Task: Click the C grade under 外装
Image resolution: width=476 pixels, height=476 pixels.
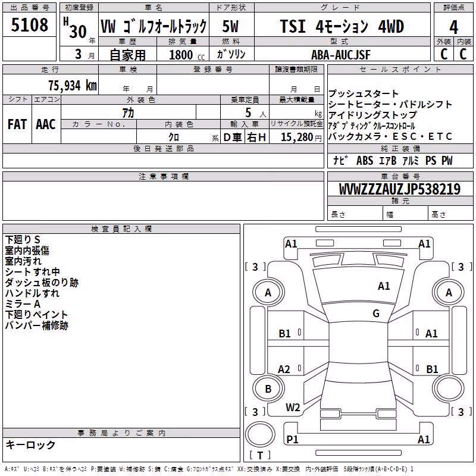Action: click(x=443, y=54)
